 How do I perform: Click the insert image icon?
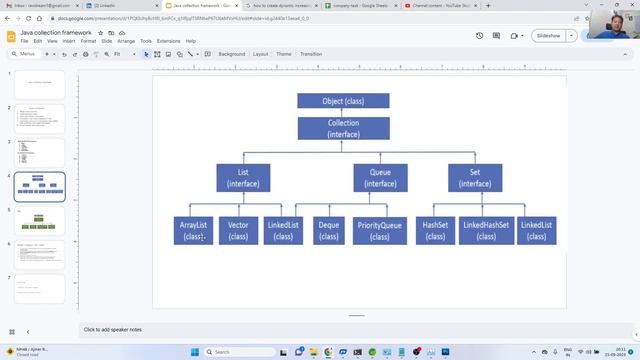pyautogui.click(x=168, y=54)
